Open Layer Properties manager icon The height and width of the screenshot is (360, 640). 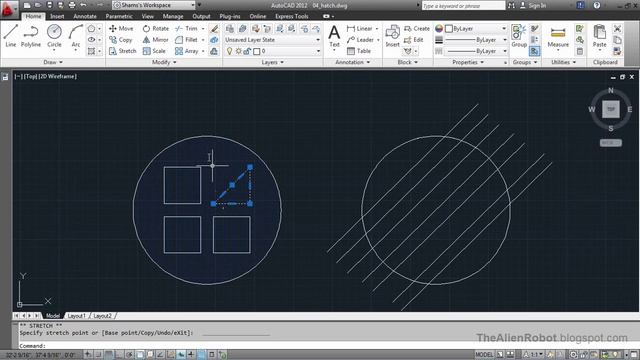click(230, 29)
